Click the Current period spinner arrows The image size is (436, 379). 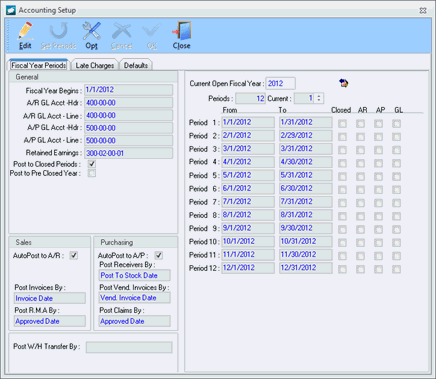click(319, 98)
